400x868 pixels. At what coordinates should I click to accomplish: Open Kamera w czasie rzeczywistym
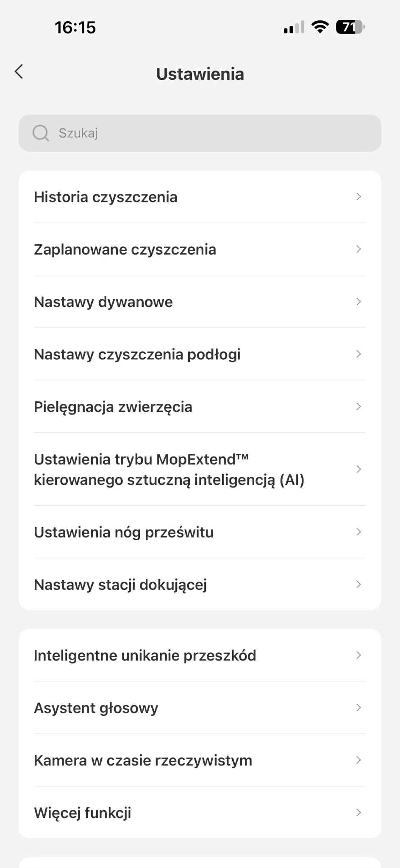pos(200,760)
